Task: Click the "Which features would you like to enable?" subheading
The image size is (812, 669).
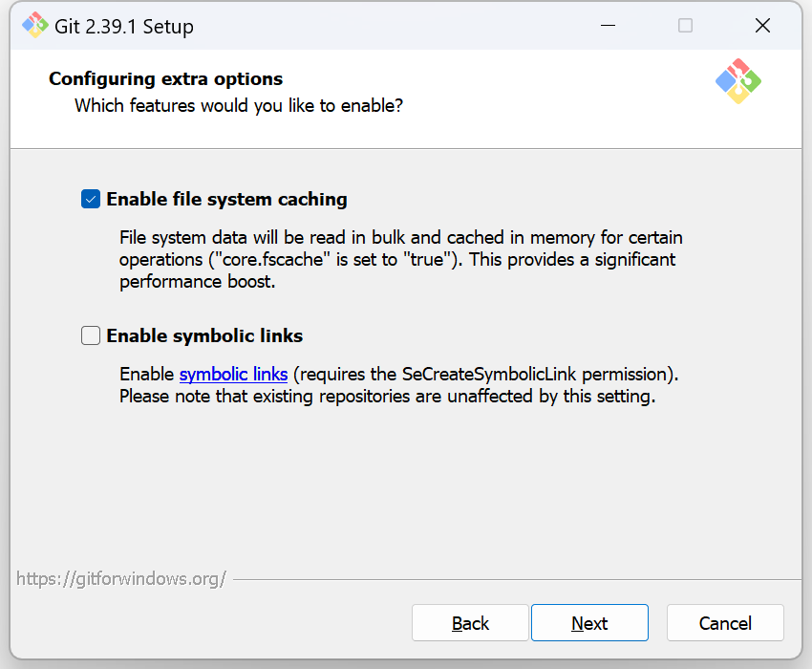Action: click(x=239, y=105)
